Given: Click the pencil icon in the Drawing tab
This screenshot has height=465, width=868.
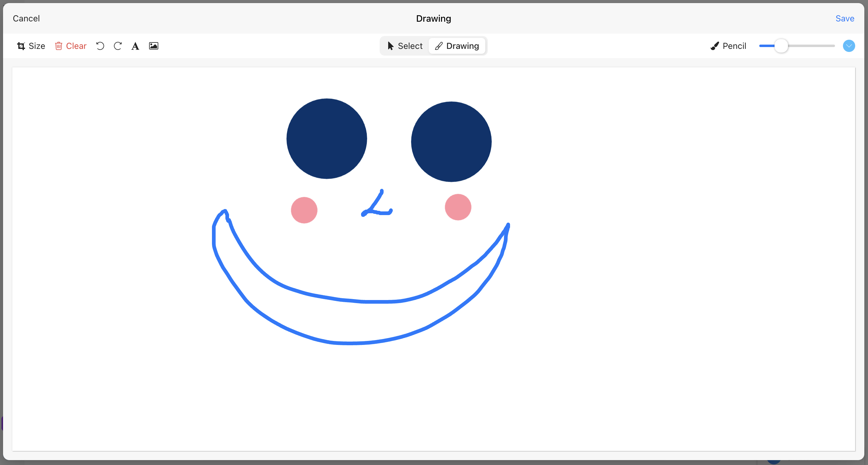Looking at the screenshot, I should (438, 46).
